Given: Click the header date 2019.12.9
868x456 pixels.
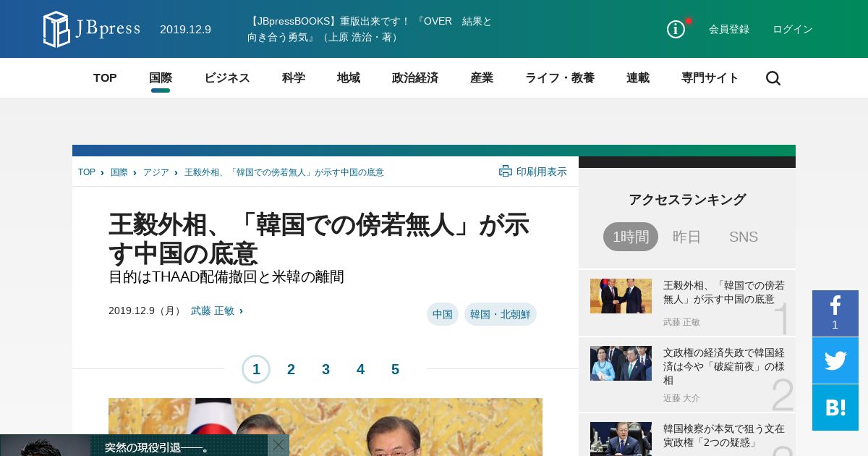Looking at the screenshot, I should 185,30.
